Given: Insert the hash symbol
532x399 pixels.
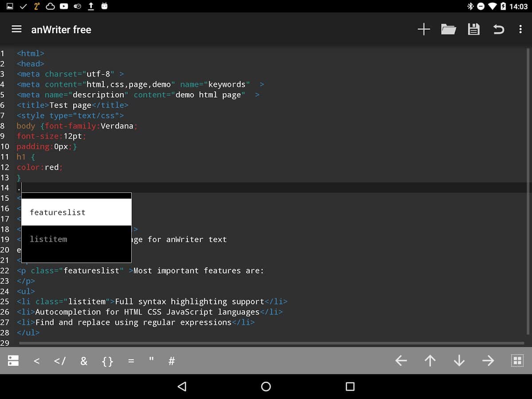Looking at the screenshot, I should 172,361.
